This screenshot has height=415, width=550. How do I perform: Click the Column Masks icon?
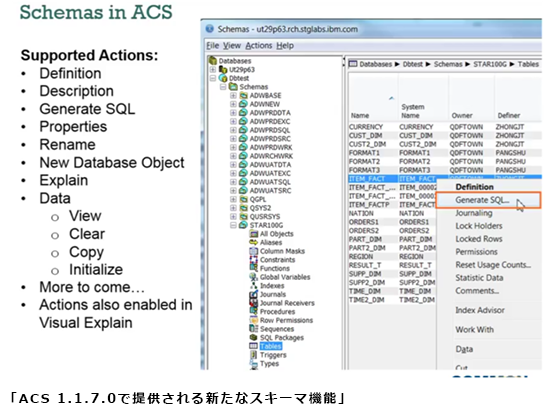(254, 251)
